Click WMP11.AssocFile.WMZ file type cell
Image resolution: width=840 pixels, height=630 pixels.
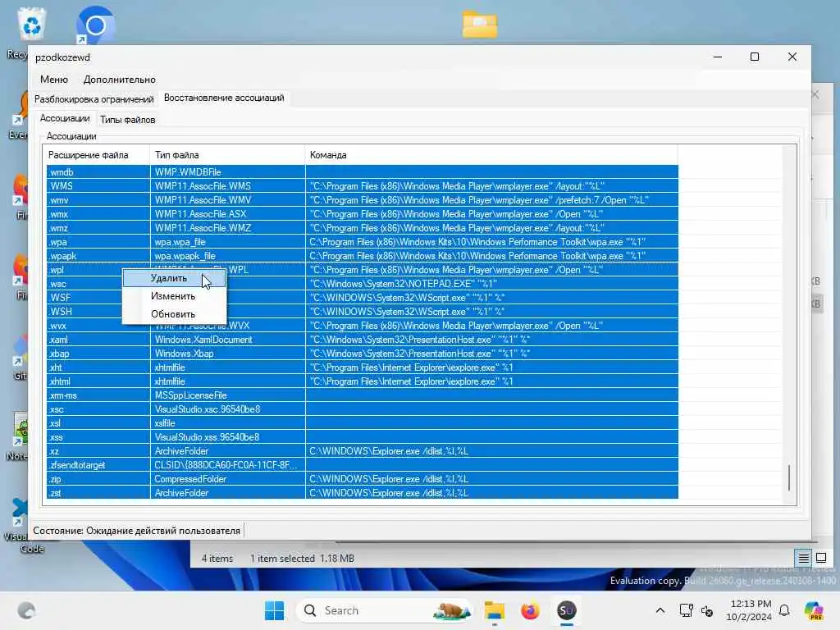coord(227,228)
